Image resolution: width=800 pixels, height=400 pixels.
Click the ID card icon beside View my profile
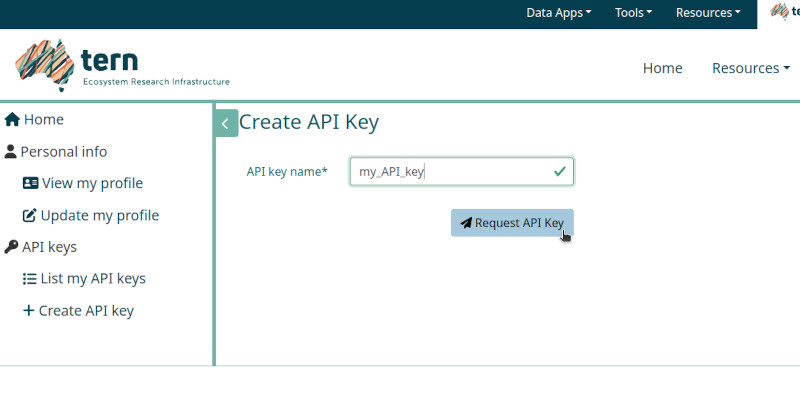(x=31, y=183)
